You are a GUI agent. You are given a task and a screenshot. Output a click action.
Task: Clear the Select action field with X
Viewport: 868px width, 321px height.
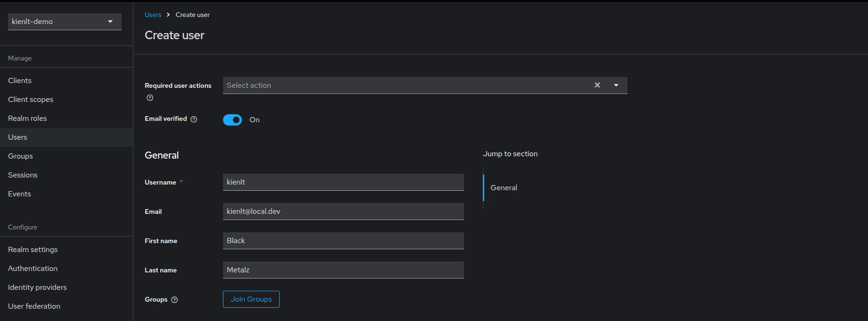pos(597,85)
